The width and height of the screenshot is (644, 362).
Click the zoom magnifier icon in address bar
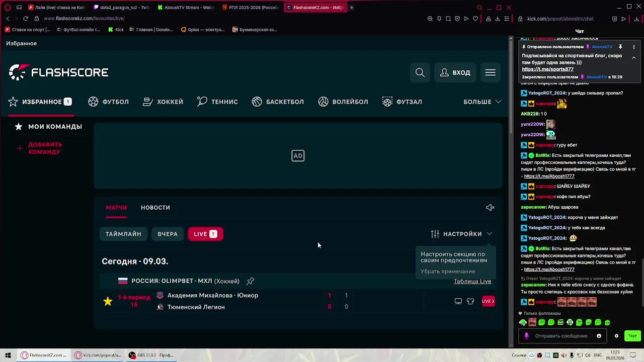[x=430, y=19]
